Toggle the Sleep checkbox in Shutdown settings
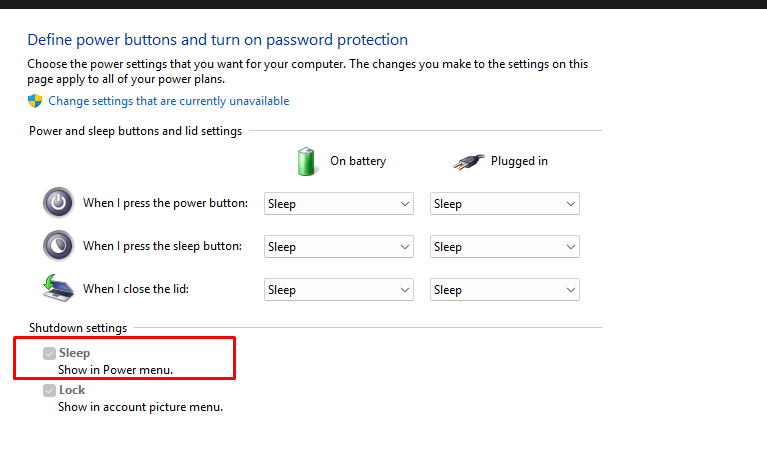Screen dimensions: 767x466 pyautogui.click(x=49, y=353)
